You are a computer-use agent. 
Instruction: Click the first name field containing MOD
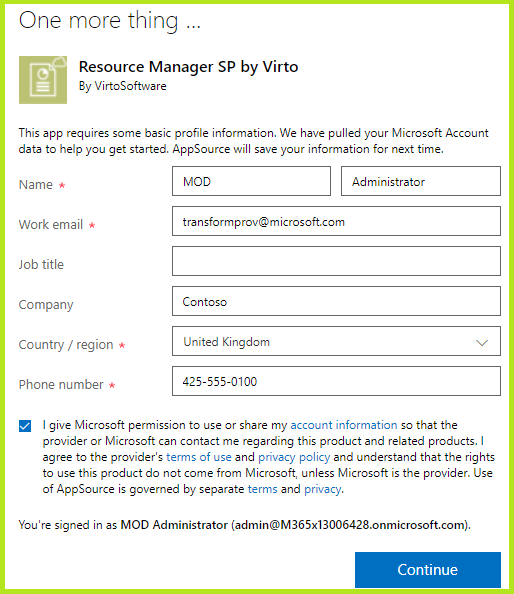(251, 181)
